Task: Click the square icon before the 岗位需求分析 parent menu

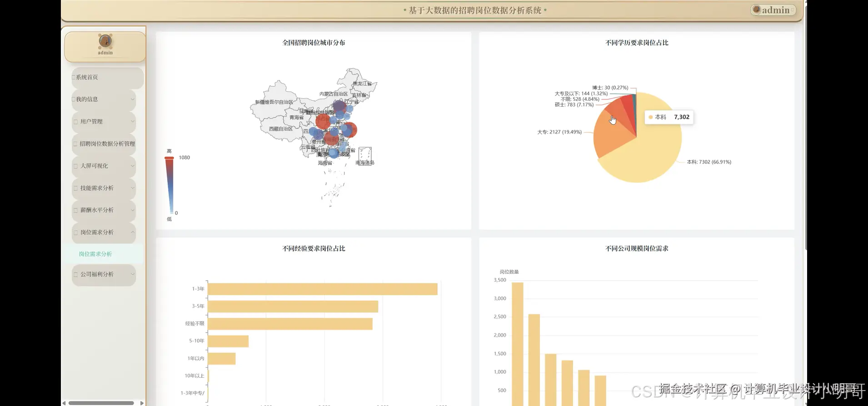Action: click(75, 233)
